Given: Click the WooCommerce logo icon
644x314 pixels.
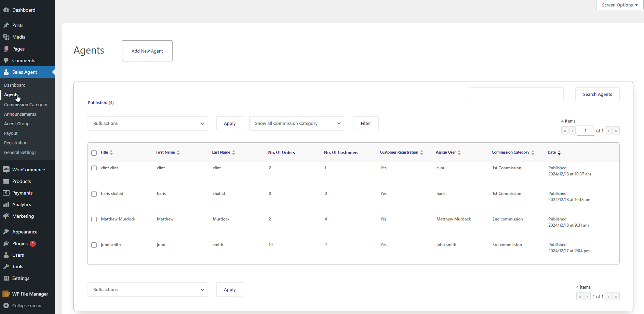Looking at the screenshot, I should click(6, 170).
